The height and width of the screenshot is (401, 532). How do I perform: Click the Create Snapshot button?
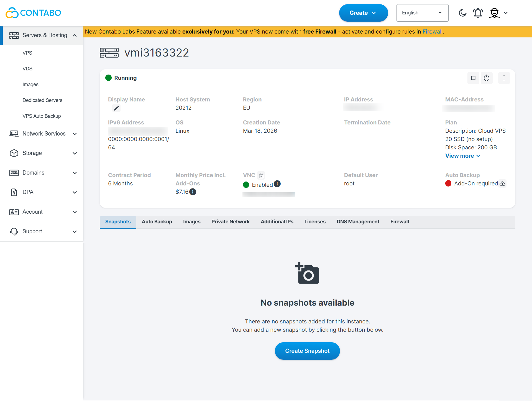pyautogui.click(x=307, y=351)
